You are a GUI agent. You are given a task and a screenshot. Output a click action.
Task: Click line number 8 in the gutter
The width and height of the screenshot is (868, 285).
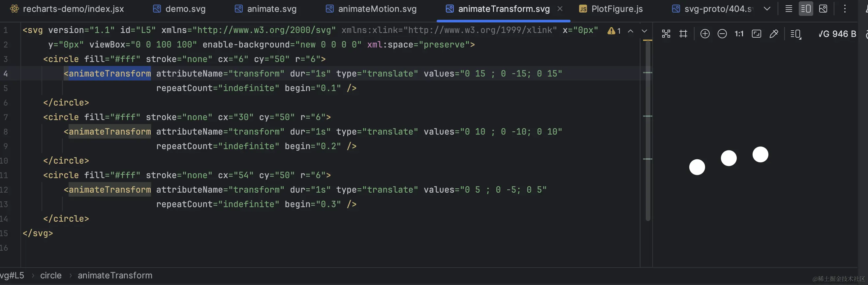[x=5, y=131]
